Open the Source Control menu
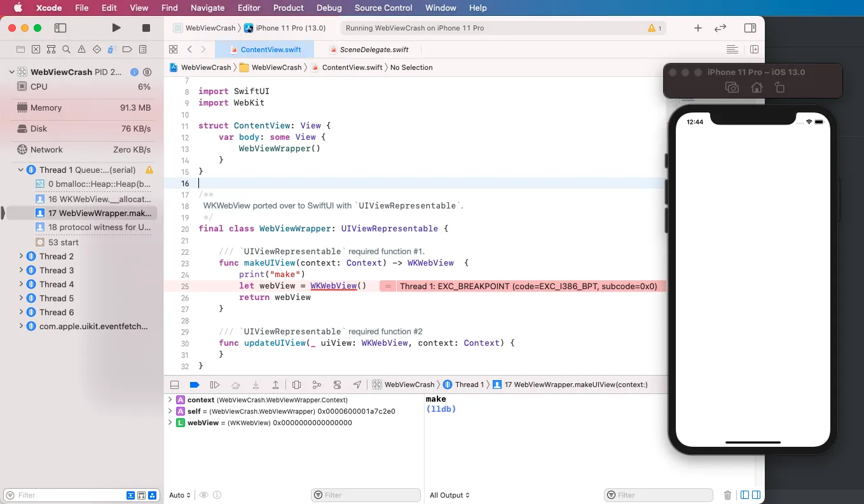 383,8
